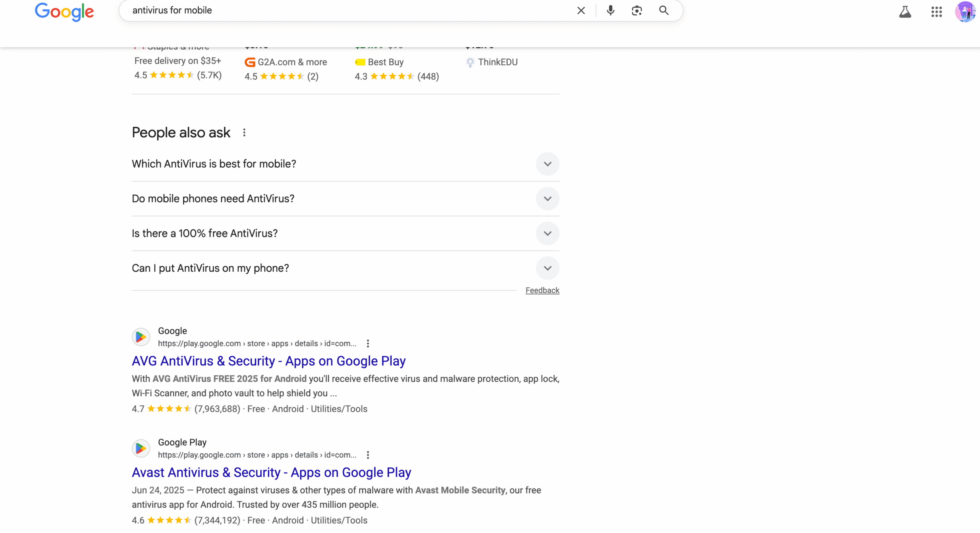Open Google apps grid
980x533 pixels.
coord(936,12)
